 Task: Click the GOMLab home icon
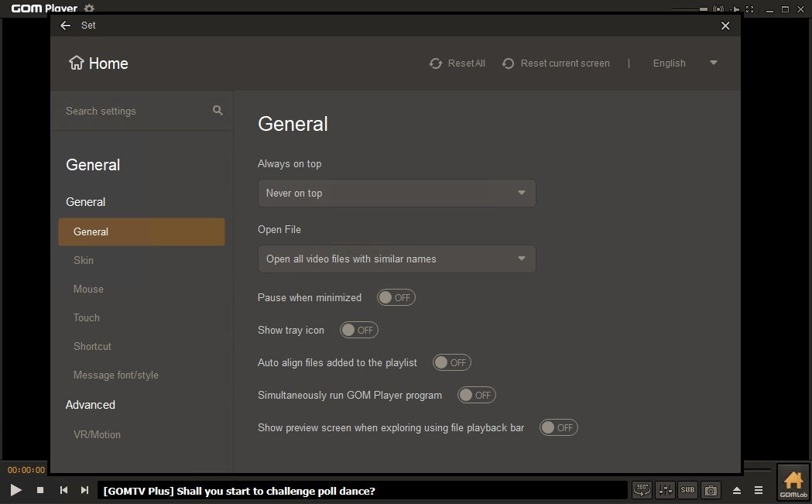[x=793, y=484]
